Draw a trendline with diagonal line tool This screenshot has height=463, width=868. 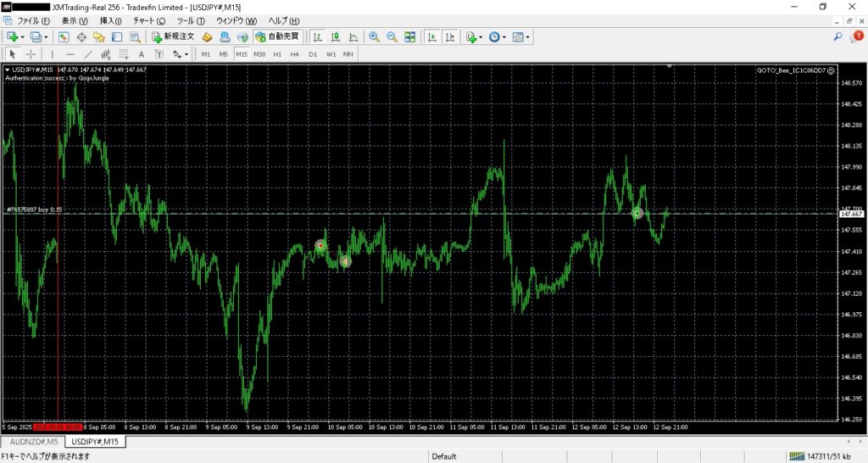(87, 54)
